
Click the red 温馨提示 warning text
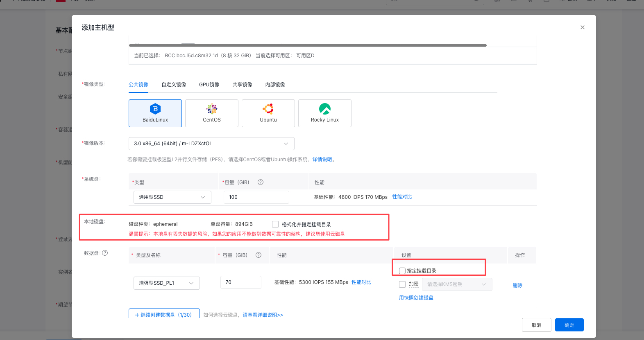pyautogui.click(x=237, y=234)
